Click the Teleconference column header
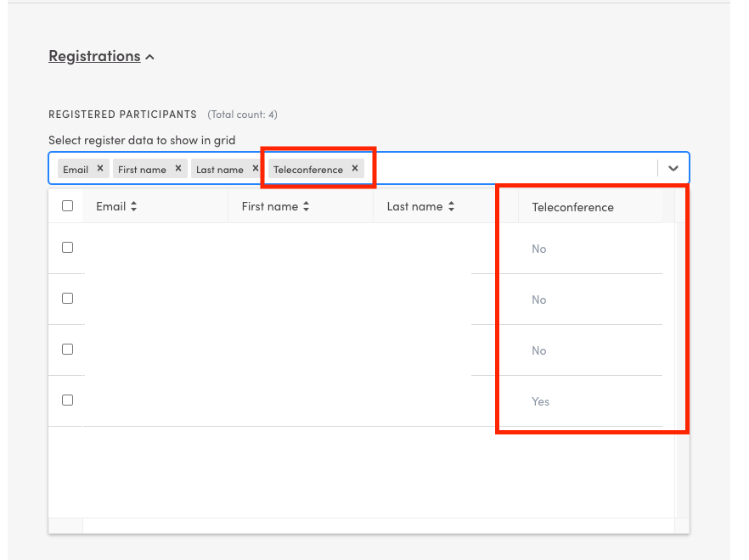 point(572,207)
